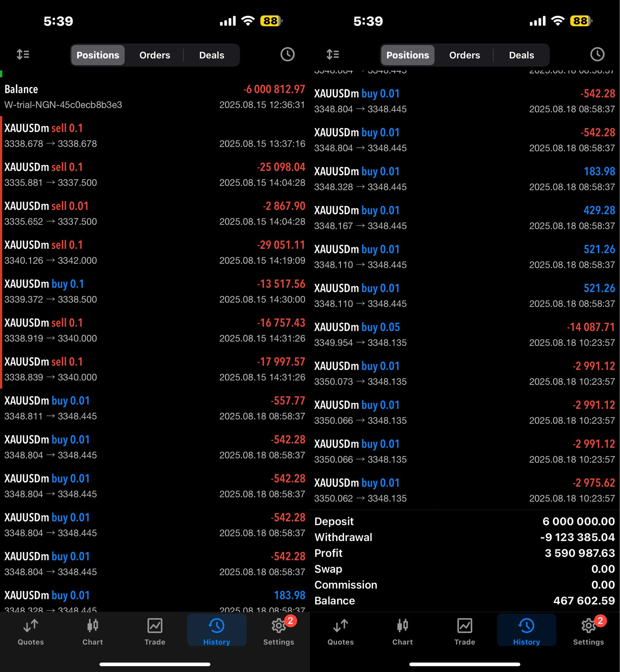Tap the 3340.126 → 3342.000 price line
This screenshot has height=672, width=620.
tap(51, 261)
